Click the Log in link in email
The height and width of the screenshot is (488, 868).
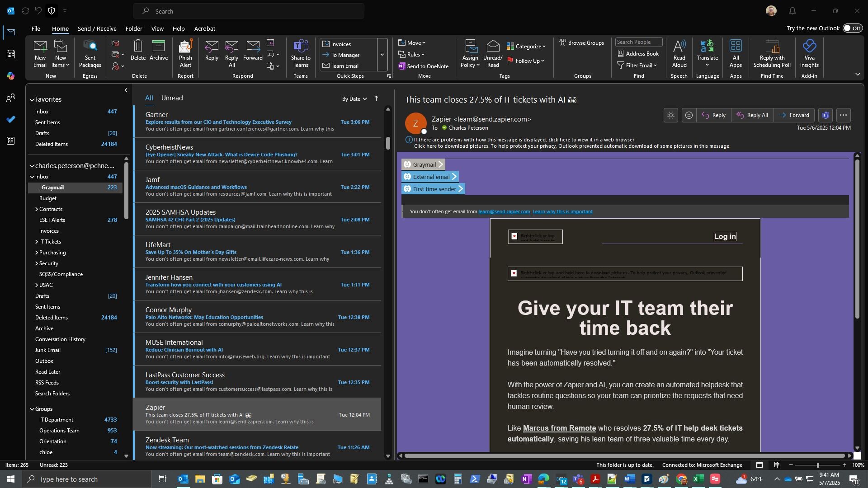(x=725, y=236)
